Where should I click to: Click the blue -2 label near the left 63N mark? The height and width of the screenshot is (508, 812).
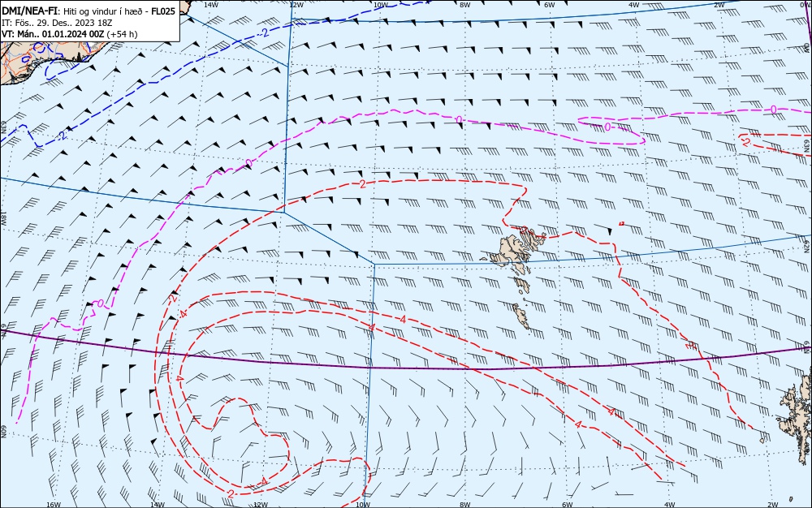(61, 136)
